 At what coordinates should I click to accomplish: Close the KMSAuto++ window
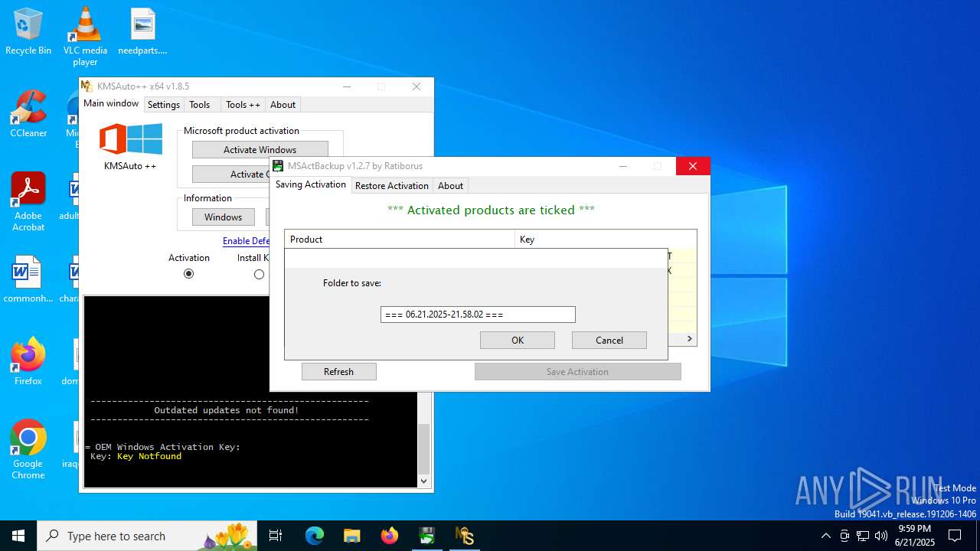(416, 86)
